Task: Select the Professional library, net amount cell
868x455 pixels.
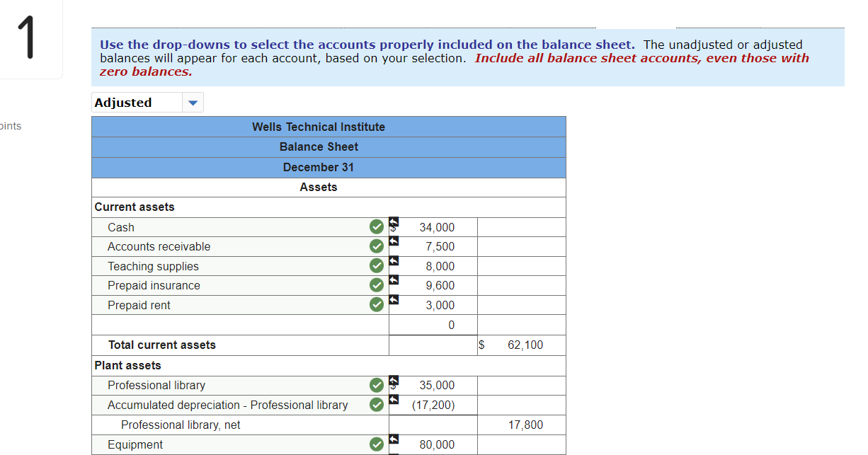Action: pyautogui.click(x=521, y=425)
